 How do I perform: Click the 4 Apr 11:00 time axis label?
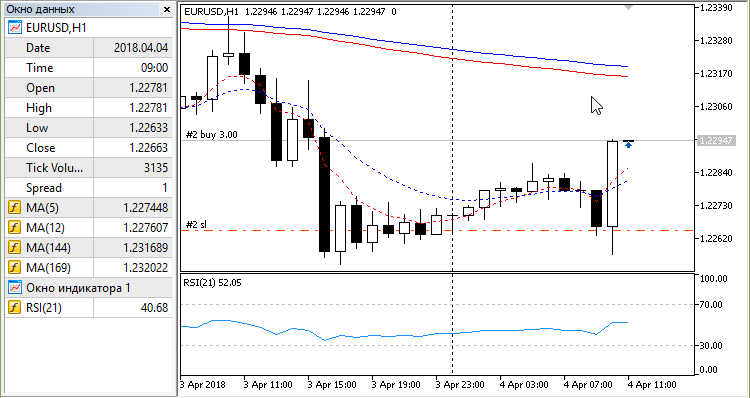click(x=651, y=385)
